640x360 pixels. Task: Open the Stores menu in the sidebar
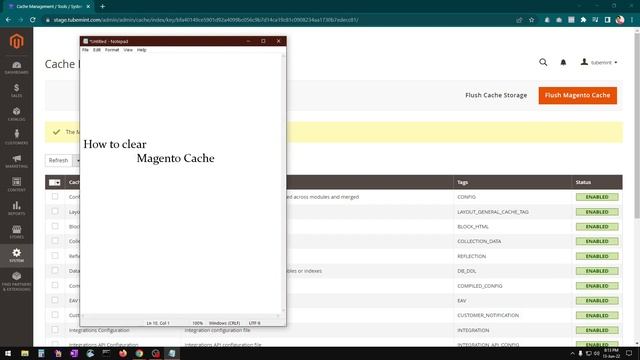coord(16,232)
